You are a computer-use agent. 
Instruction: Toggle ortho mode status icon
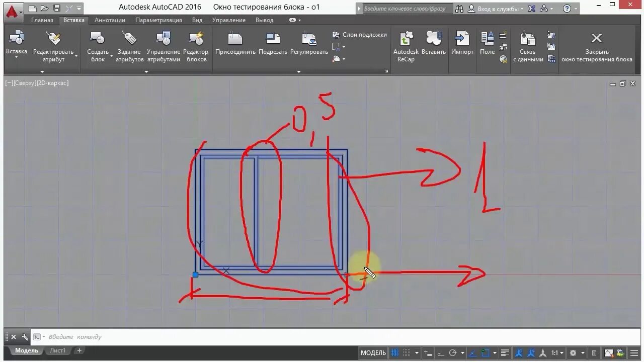tap(441, 353)
